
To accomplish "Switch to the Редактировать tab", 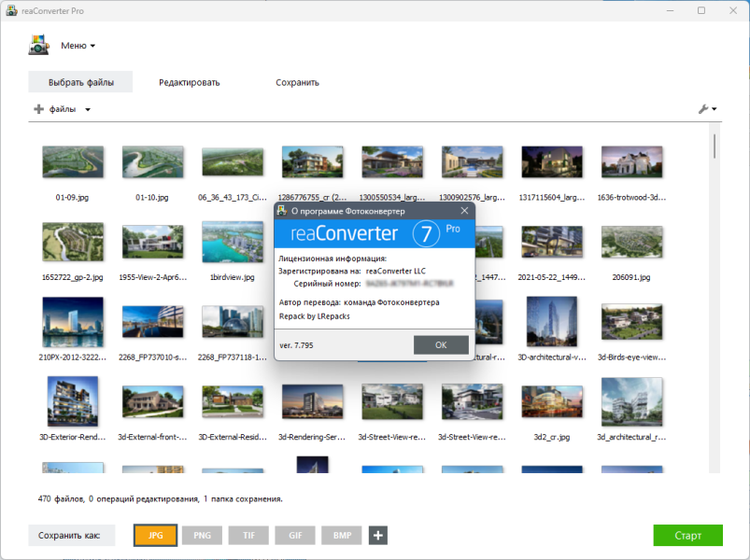I will click(x=189, y=82).
